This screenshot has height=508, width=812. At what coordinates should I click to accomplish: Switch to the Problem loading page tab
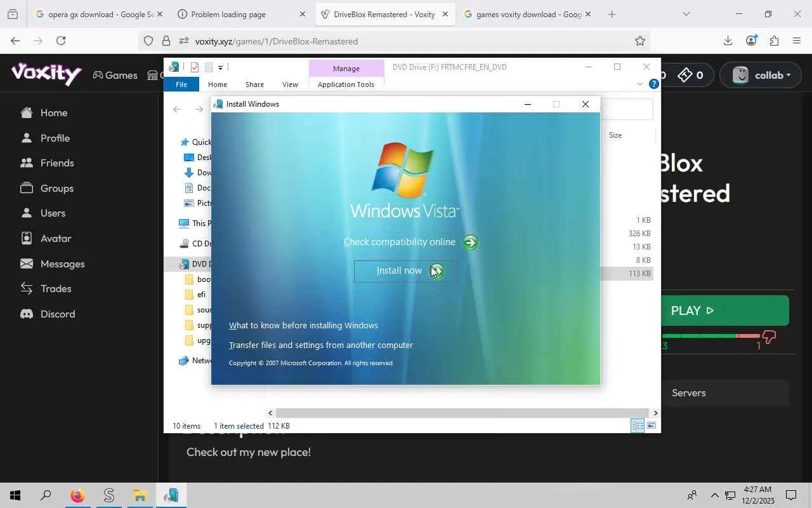(x=241, y=14)
